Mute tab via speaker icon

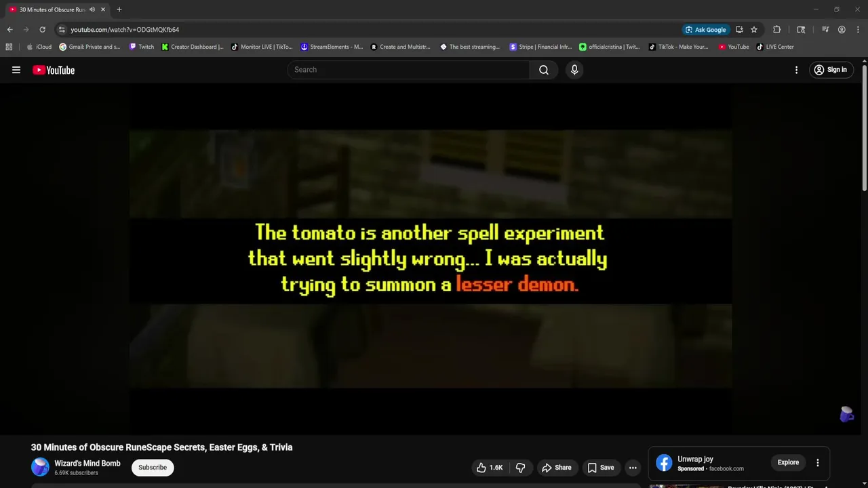point(92,9)
